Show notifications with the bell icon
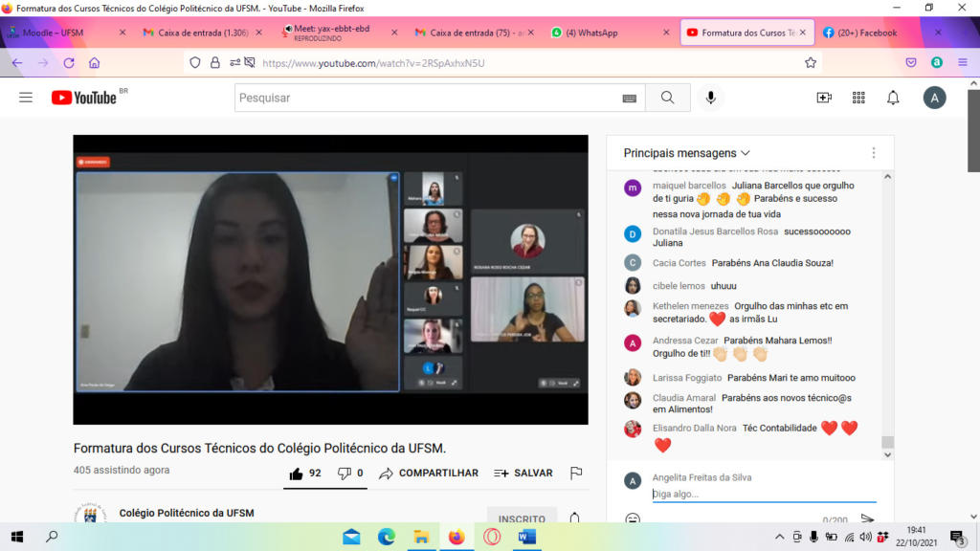Screen dimensions: 980x551 893,98
